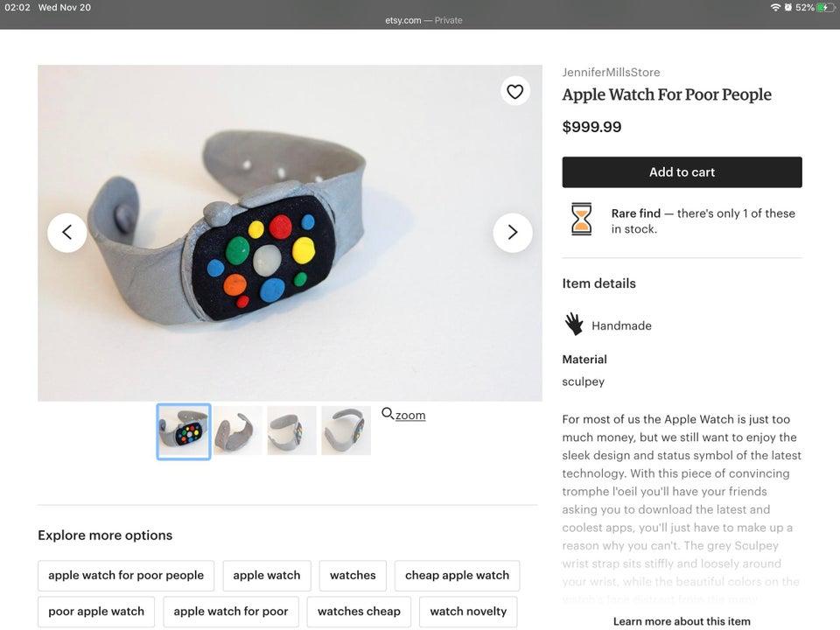
Task: Tap the hourglass rare find icon
Action: pyautogui.click(x=582, y=220)
